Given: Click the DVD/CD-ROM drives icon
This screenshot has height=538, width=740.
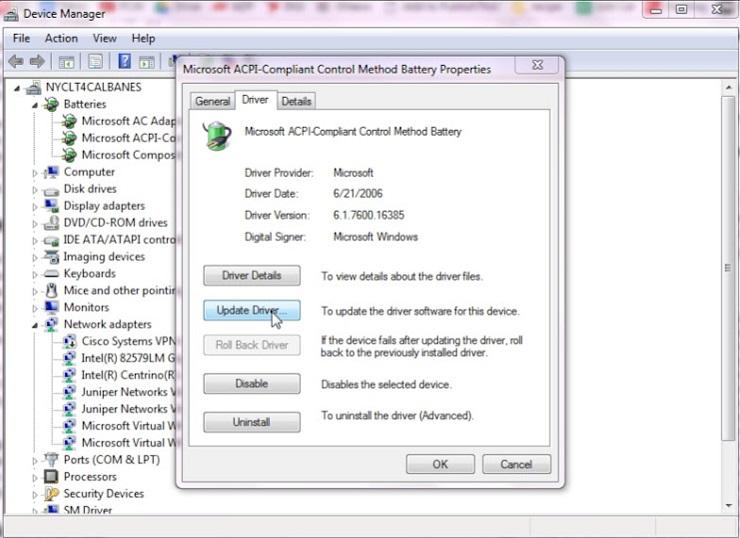Looking at the screenshot, I should (x=51, y=222).
